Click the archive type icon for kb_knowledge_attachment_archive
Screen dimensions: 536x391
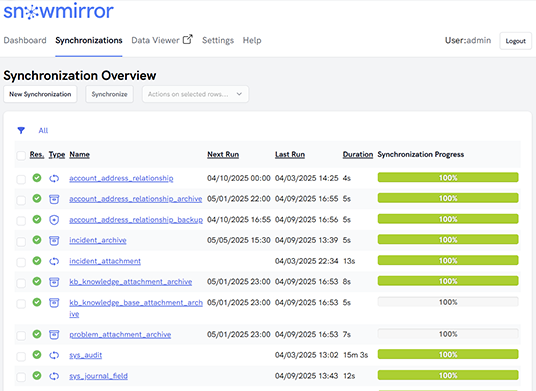[x=54, y=282]
